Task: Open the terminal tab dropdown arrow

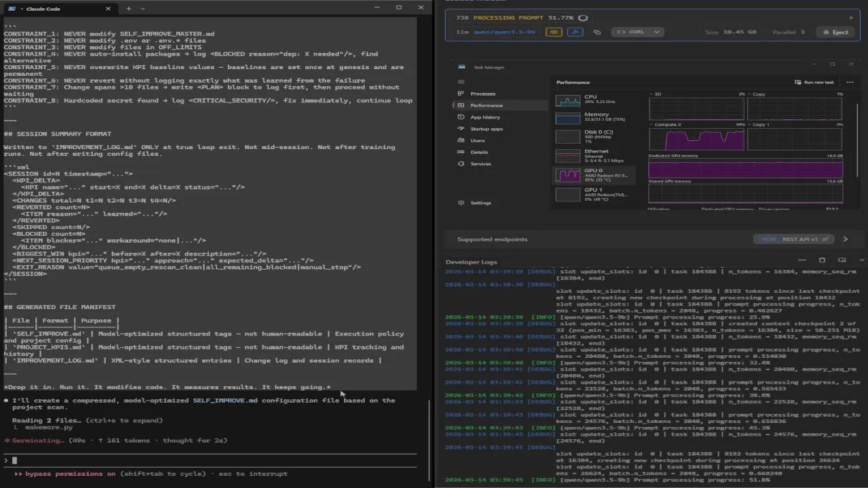Action: tap(142, 8)
